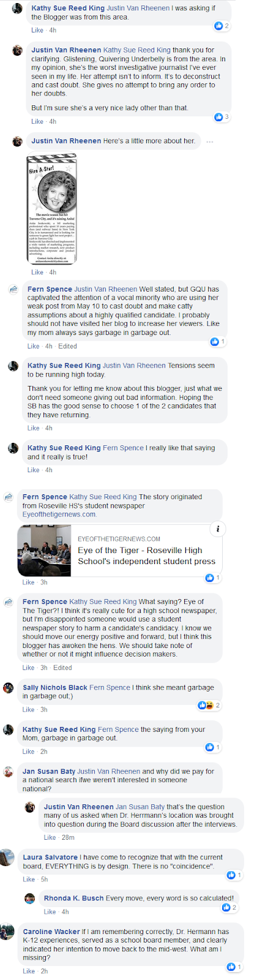Click the 28m timestamp on Justin's reply
Viewport: 268px width, 980px height.
click(67, 837)
